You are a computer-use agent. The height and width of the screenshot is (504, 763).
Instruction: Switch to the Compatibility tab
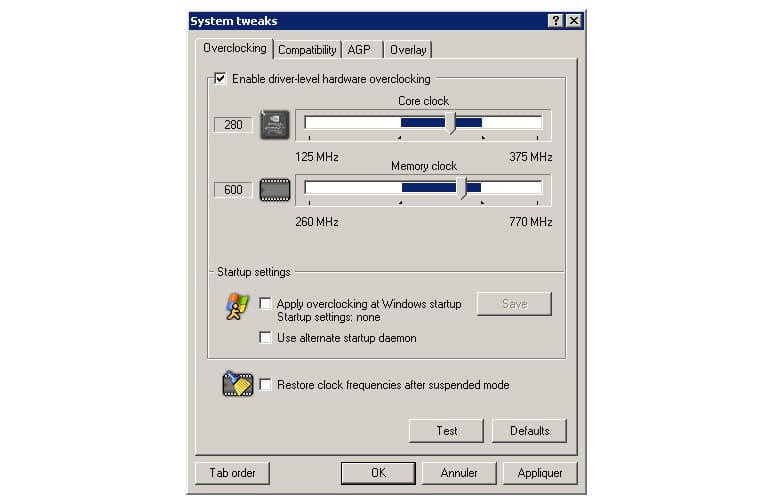point(307,50)
